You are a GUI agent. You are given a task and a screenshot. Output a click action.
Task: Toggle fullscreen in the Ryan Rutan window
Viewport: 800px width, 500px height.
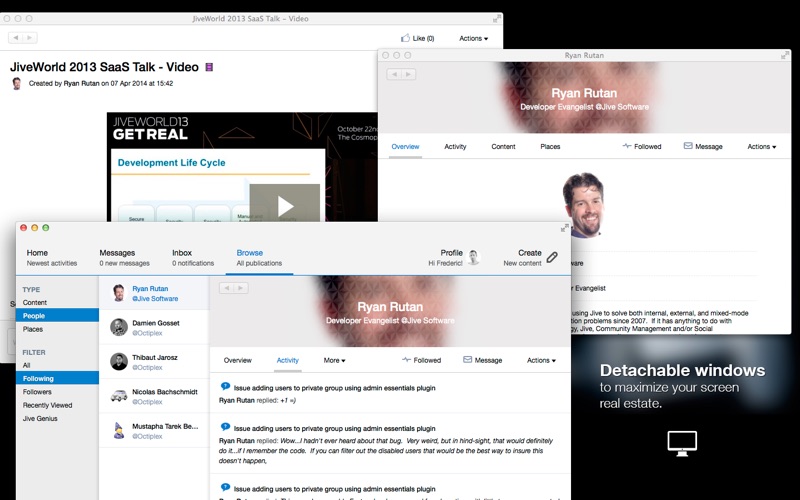coord(785,55)
